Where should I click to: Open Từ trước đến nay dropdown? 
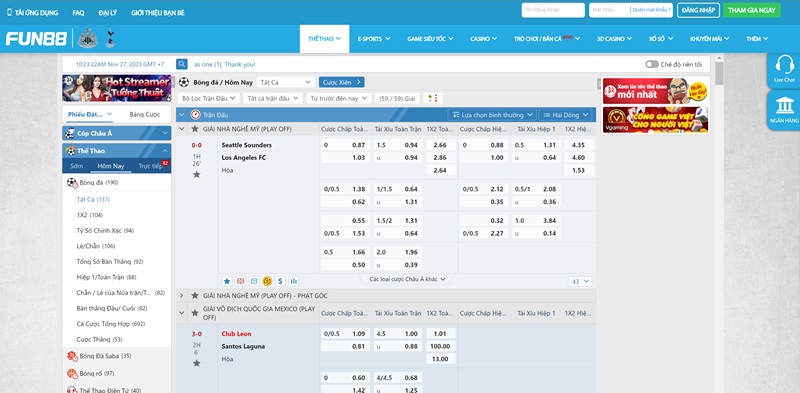338,98
